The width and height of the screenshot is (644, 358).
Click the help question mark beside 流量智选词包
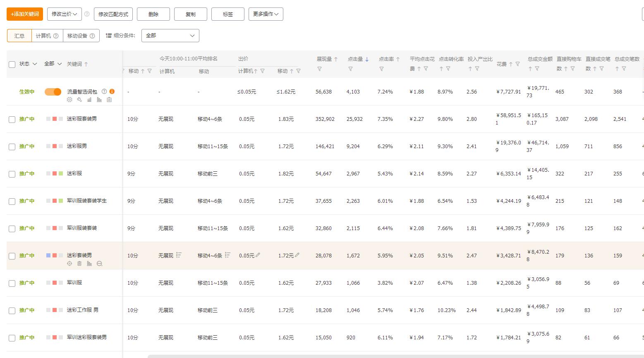click(x=104, y=91)
